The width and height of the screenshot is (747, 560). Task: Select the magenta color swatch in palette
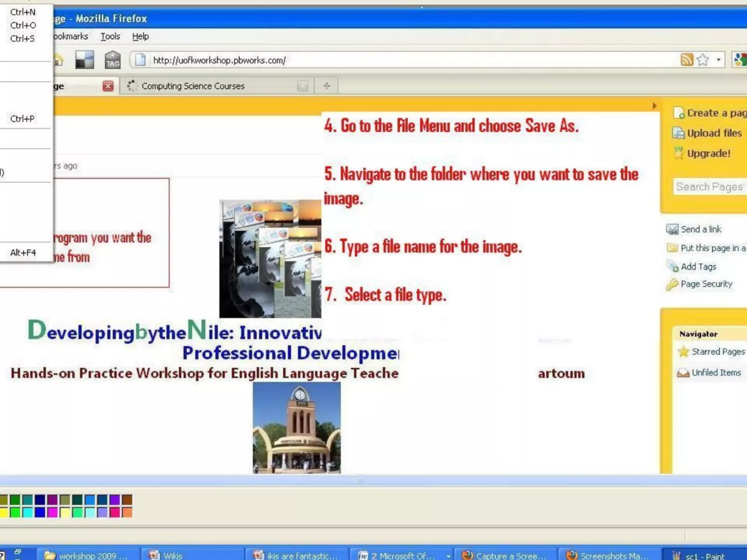click(53, 512)
